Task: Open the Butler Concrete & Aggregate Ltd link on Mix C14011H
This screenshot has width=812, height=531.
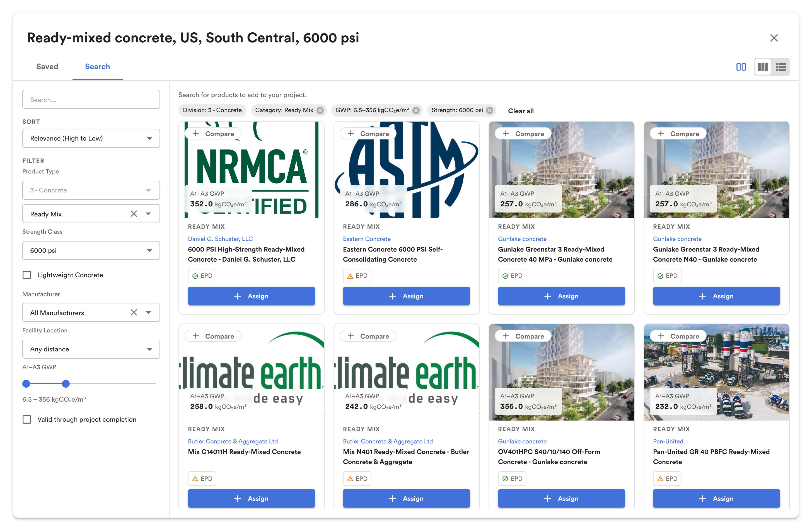Action: point(233,441)
